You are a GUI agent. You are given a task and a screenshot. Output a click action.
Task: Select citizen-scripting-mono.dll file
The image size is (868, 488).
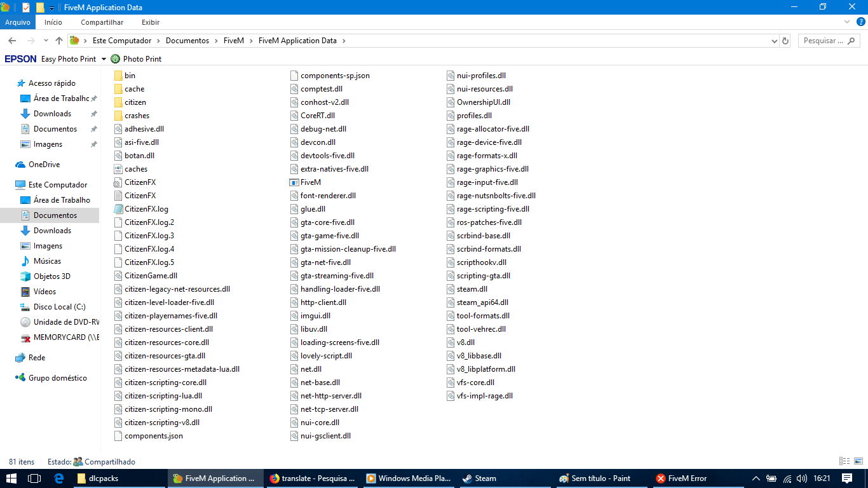pos(163,409)
